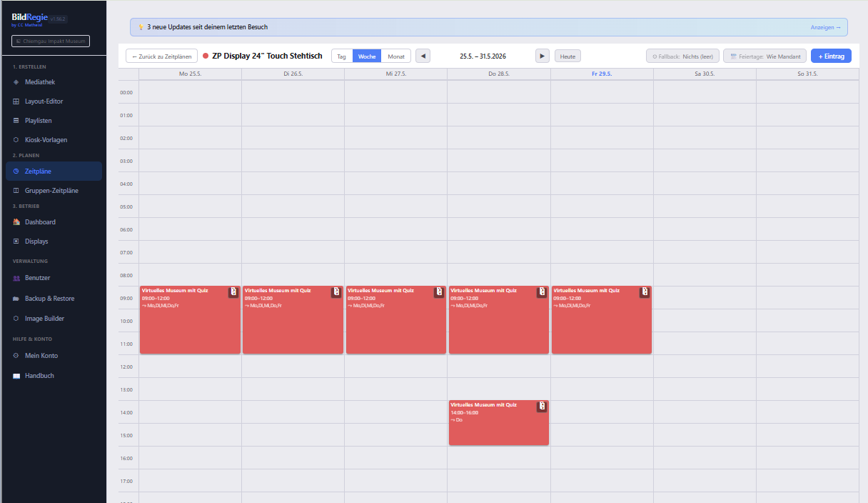Click the Heute button

567,56
